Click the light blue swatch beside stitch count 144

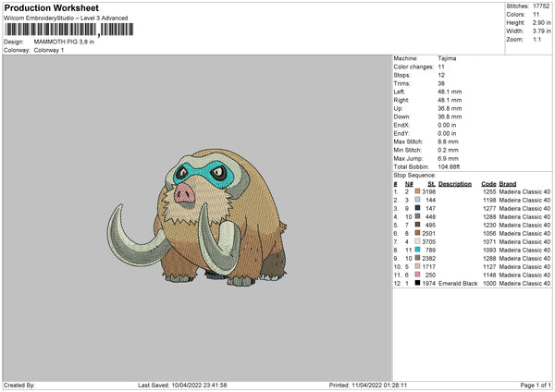coord(417,200)
